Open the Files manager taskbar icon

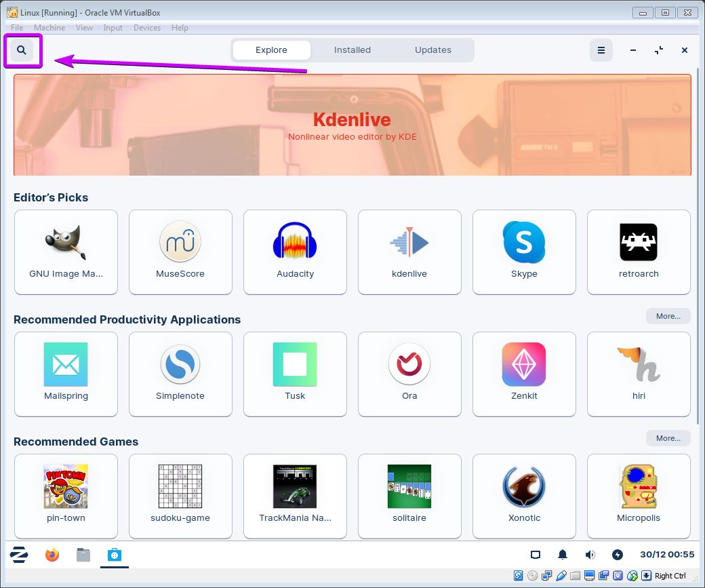click(83, 555)
